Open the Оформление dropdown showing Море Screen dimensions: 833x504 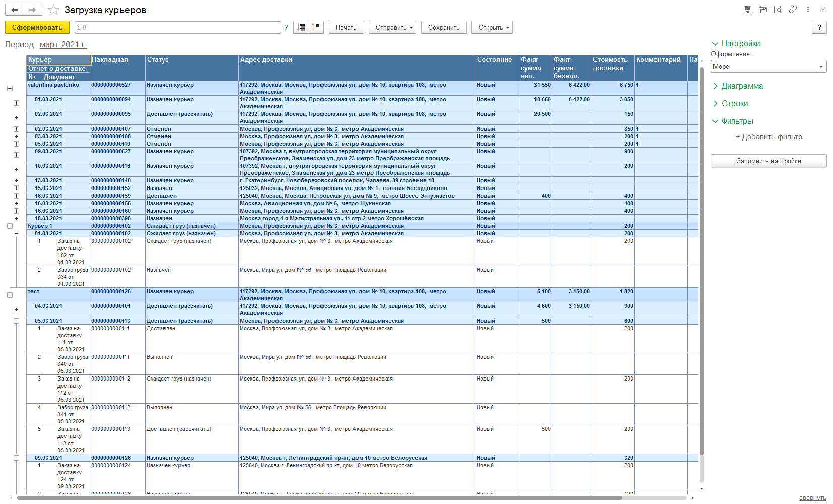[x=821, y=67]
